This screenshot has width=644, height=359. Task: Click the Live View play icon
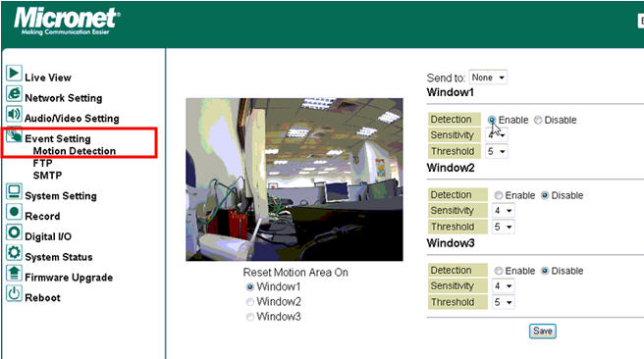pyautogui.click(x=14, y=74)
